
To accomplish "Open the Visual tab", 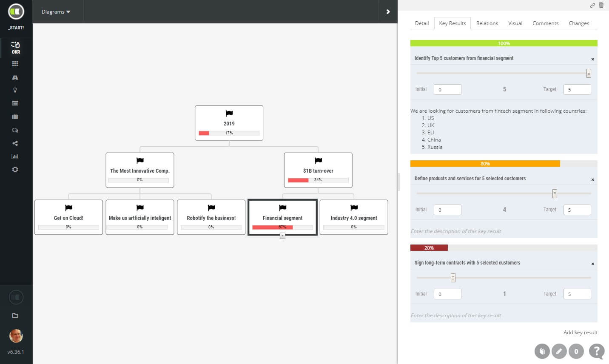I will [x=515, y=23].
